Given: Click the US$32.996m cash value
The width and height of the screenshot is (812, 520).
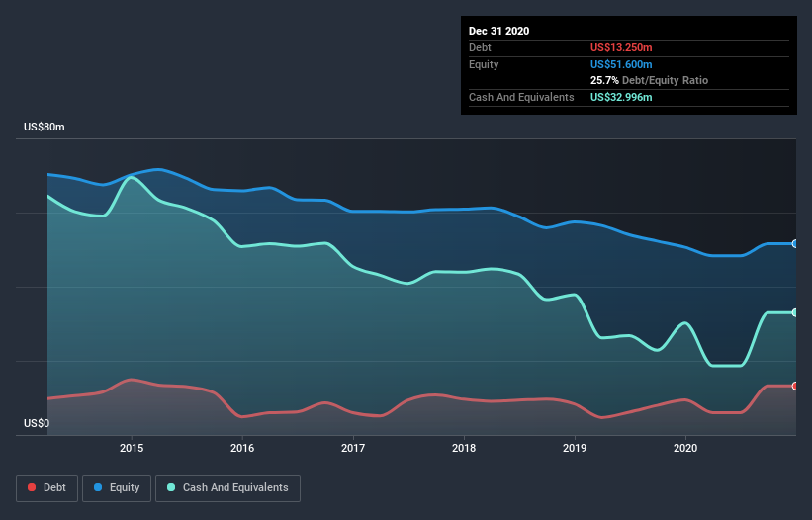Looking at the screenshot, I should pyautogui.click(x=621, y=97).
